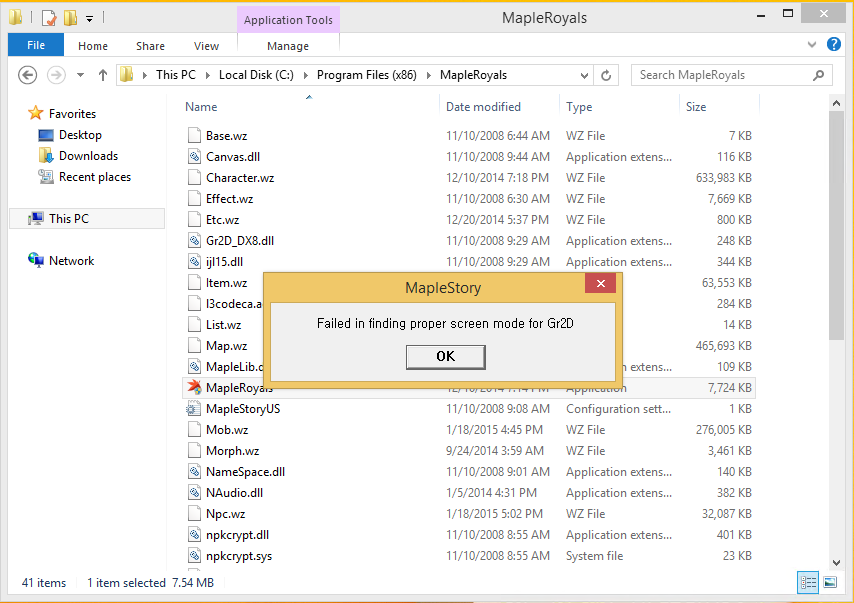Refresh the MapleRoyals folder view
The height and width of the screenshot is (603, 854).
(x=606, y=75)
